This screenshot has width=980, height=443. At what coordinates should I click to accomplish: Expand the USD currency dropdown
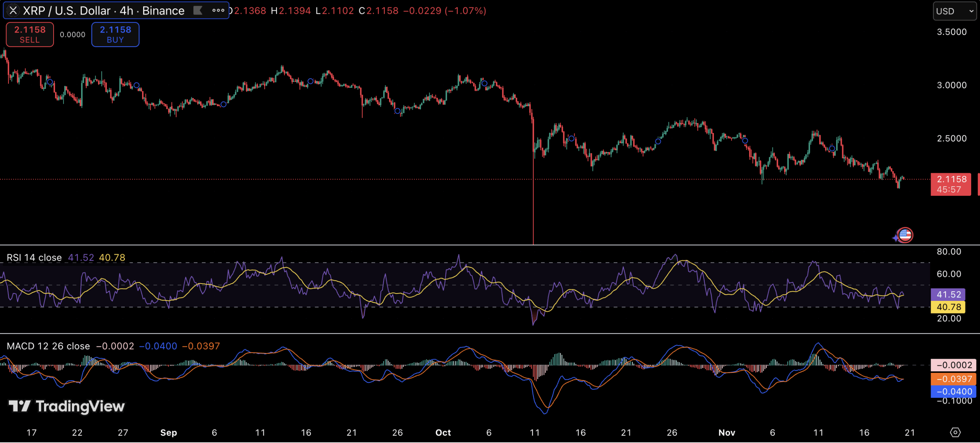tap(955, 11)
